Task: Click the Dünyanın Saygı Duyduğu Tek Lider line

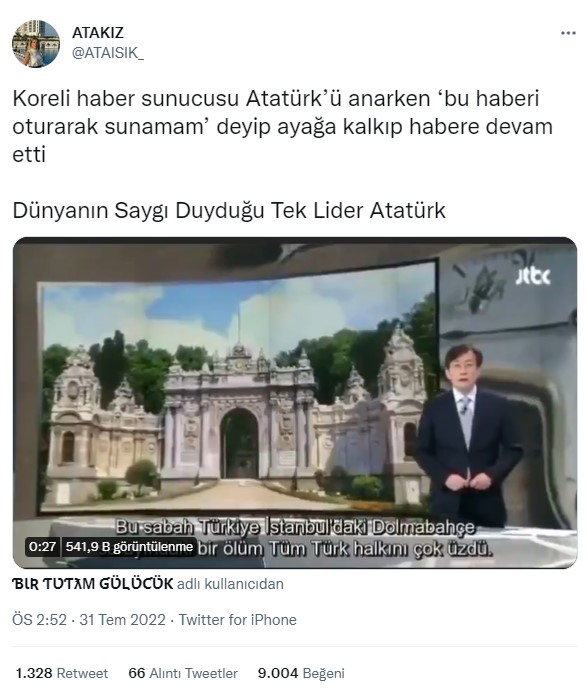Action: (229, 210)
